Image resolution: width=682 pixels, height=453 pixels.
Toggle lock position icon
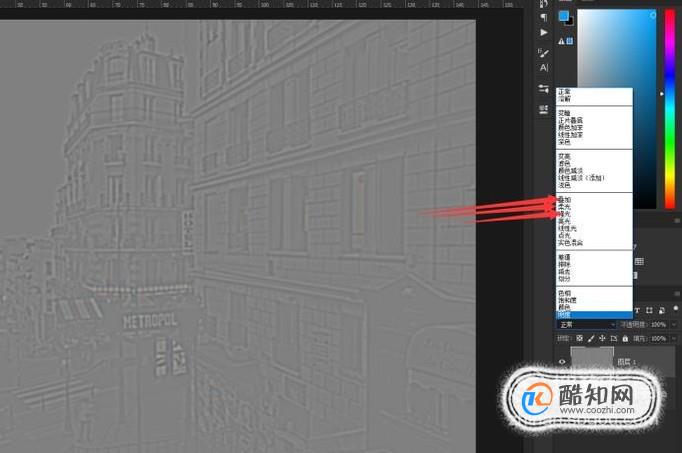pos(602,338)
